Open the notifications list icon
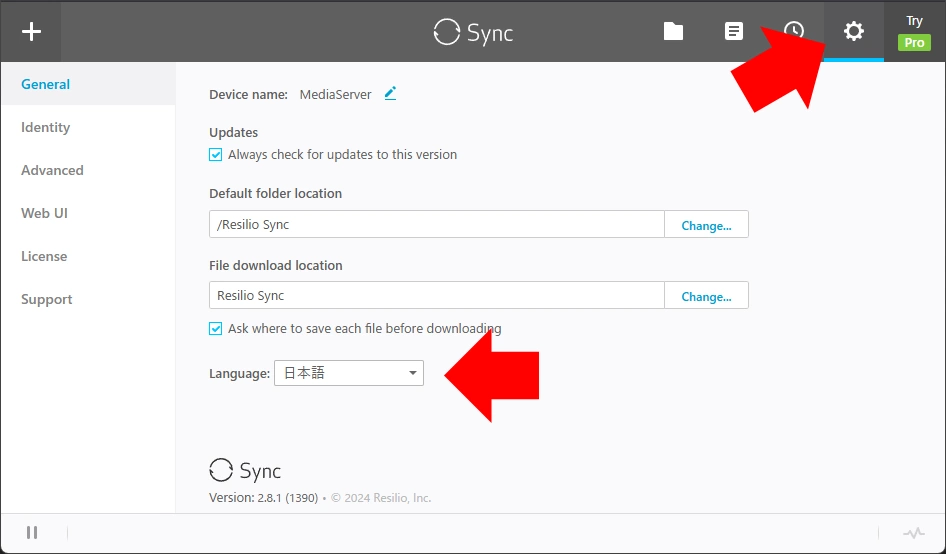946x554 pixels. [x=734, y=31]
